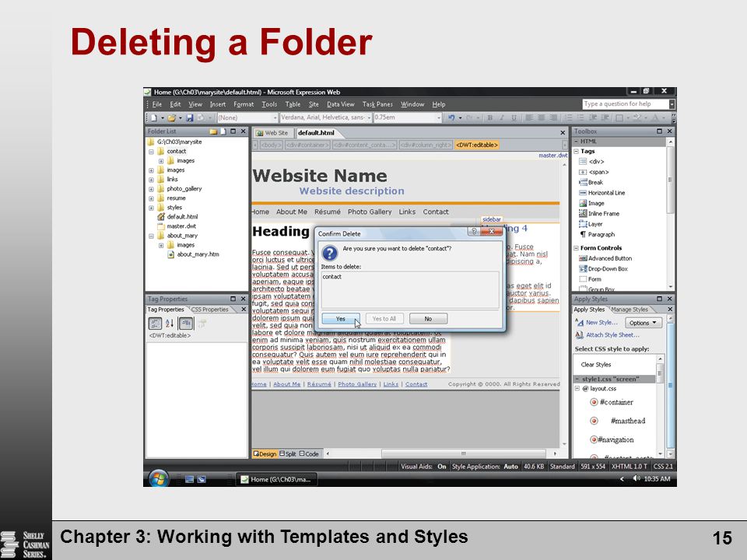Select Layer in the Toolbox
The image size is (747, 560).
pyautogui.click(x=591, y=224)
